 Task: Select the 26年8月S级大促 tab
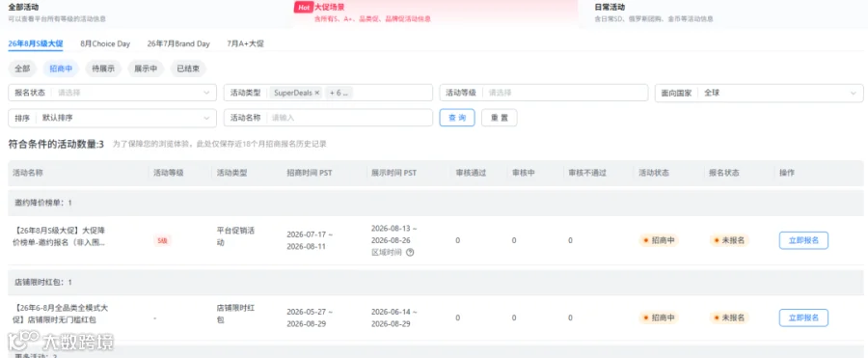tap(36, 43)
